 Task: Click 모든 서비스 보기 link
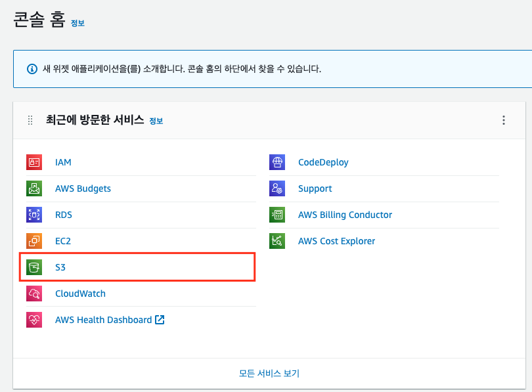click(269, 374)
